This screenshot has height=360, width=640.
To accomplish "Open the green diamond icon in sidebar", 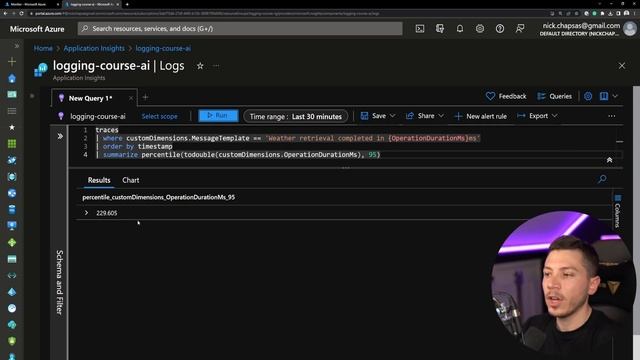I will [12, 242].
